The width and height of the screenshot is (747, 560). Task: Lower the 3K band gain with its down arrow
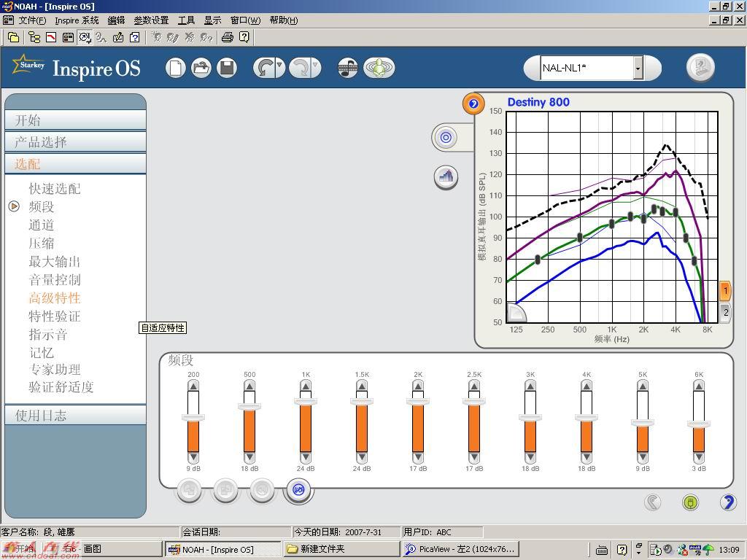[x=530, y=458]
